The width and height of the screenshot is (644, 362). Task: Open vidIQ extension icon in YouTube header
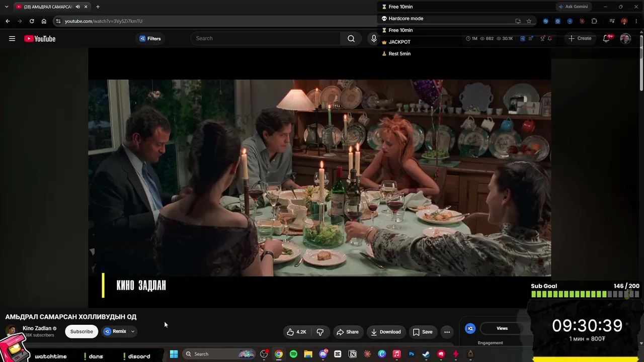pyautogui.click(x=523, y=38)
